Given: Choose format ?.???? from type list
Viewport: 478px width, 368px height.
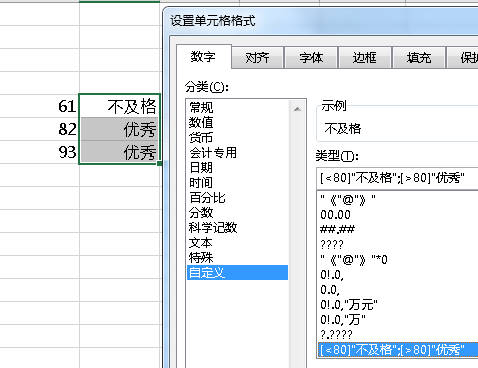Looking at the screenshot, I should (x=398, y=335).
